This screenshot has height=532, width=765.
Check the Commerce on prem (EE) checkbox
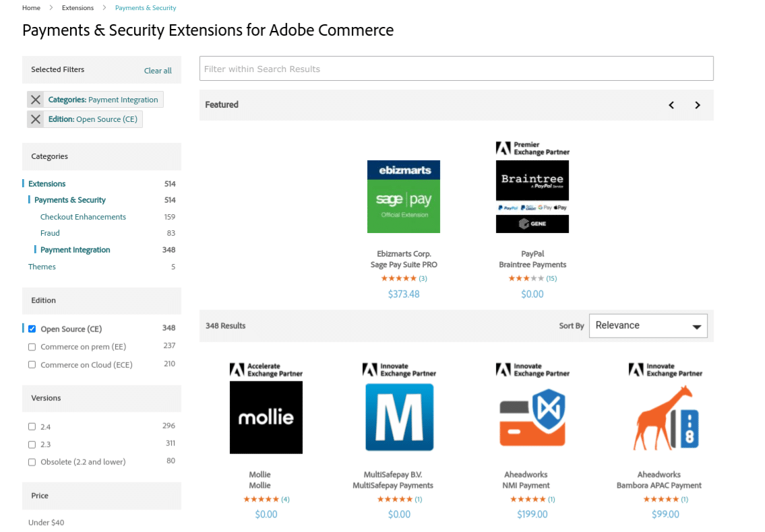(x=32, y=347)
